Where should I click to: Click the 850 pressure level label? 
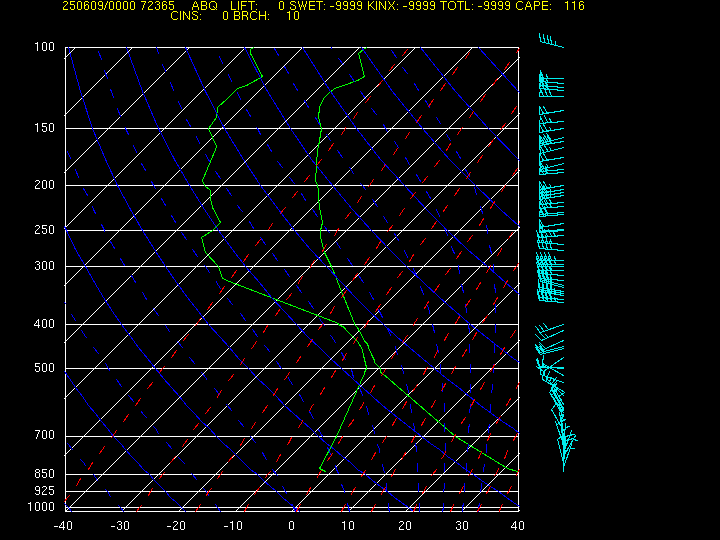coord(45,473)
